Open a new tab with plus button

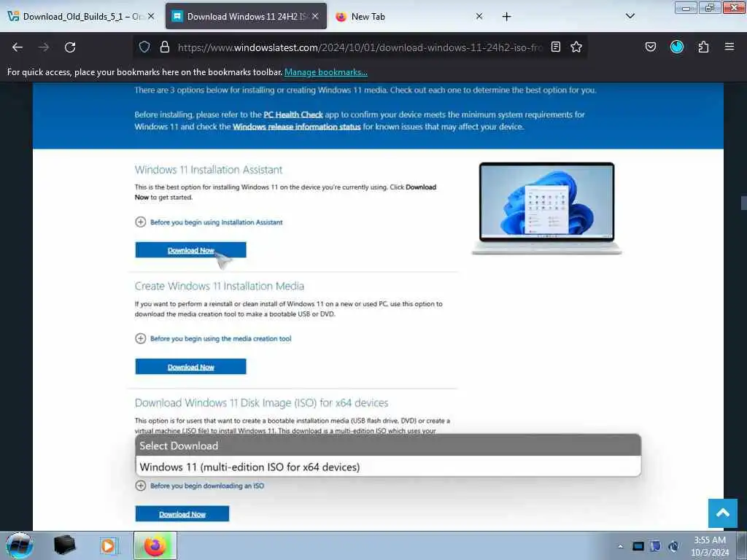pos(506,17)
